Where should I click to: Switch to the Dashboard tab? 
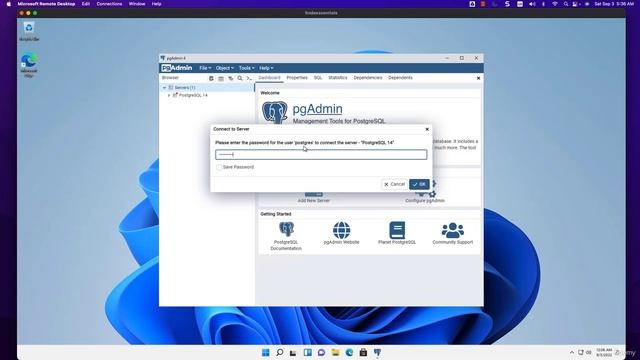[x=269, y=78]
